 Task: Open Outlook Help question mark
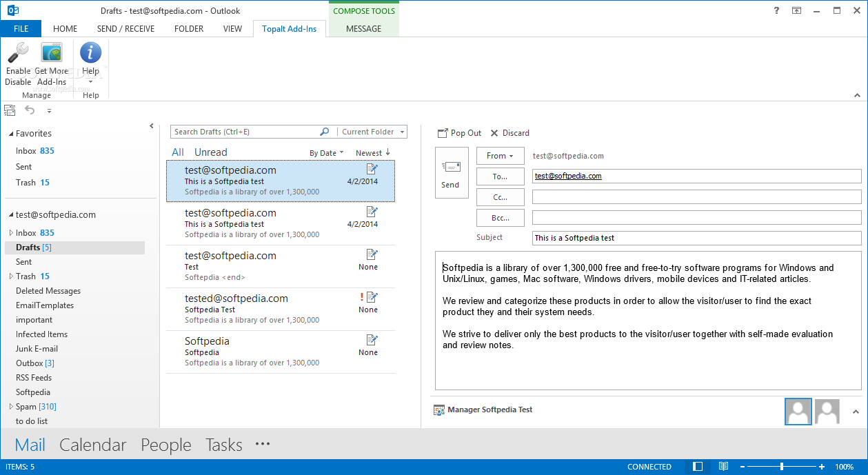[776, 10]
